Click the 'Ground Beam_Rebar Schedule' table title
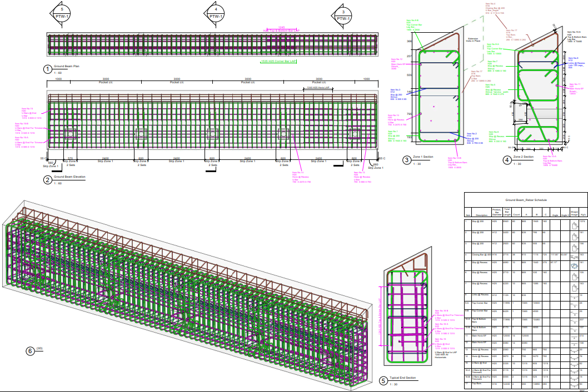The height and width of the screenshot is (392, 588). click(526, 200)
